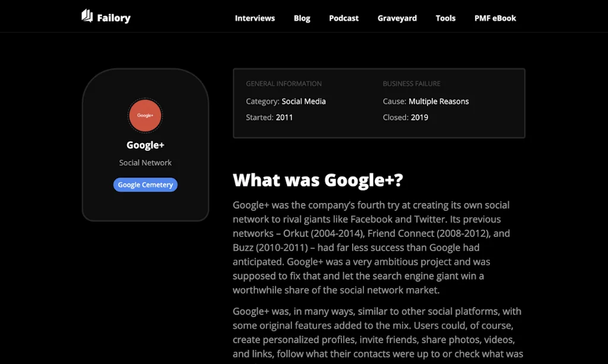
Task: Click the Failory brand name text
Action: 114,18
